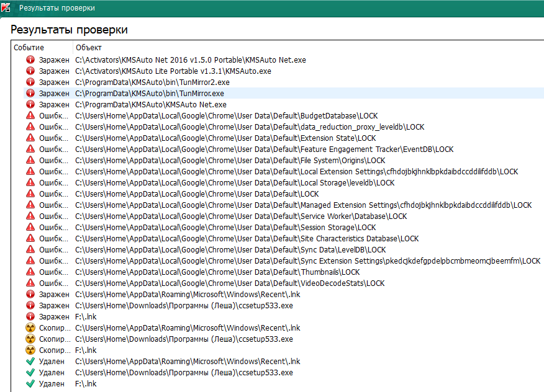Viewport: 544px width, 392px height.
Task: Select the Feature Engagement Tracker\EventDB\LOCK path
Action: [264, 149]
